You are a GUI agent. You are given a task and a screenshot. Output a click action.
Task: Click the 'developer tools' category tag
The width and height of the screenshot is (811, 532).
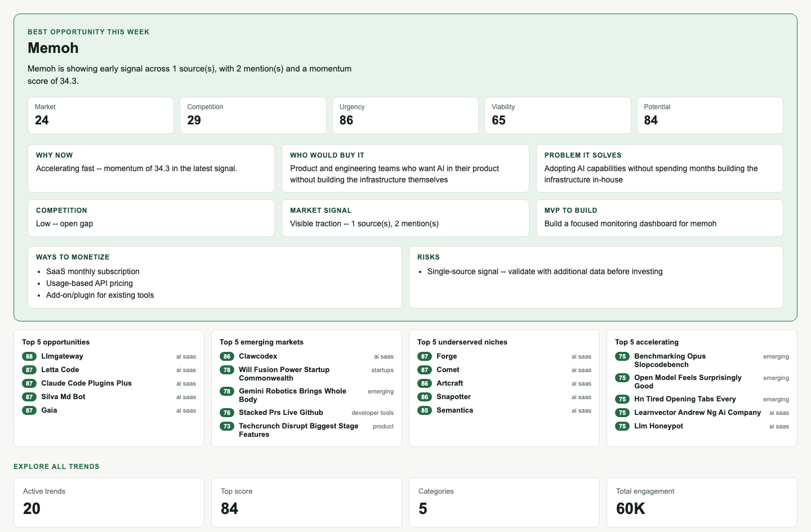pos(373,413)
